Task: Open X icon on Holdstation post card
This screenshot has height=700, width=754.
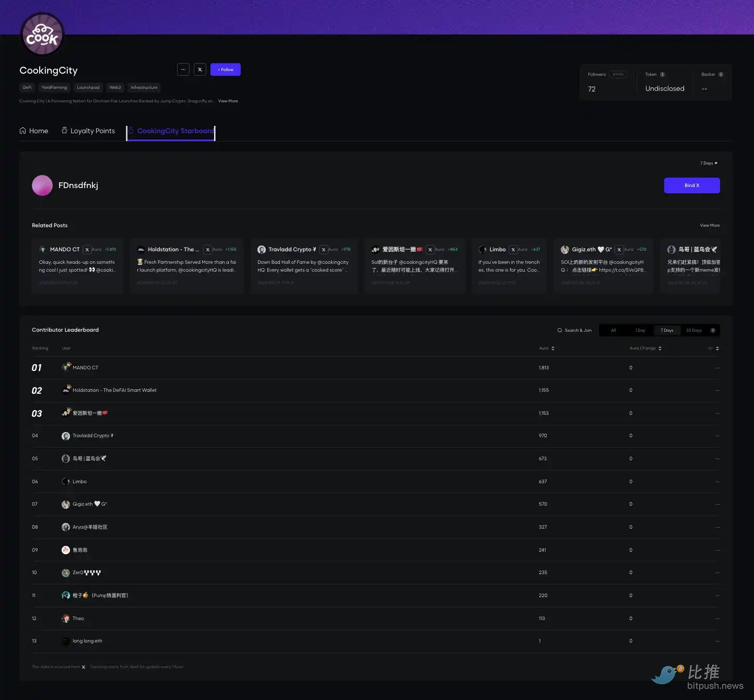Action: 208,250
